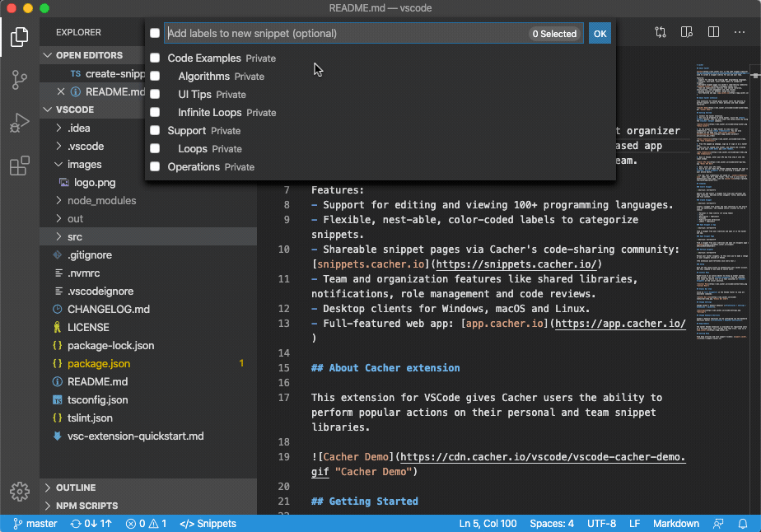The image size is (761, 532).
Task: Click the '## About Cacher extension' heading
Action: pos(385,368)
